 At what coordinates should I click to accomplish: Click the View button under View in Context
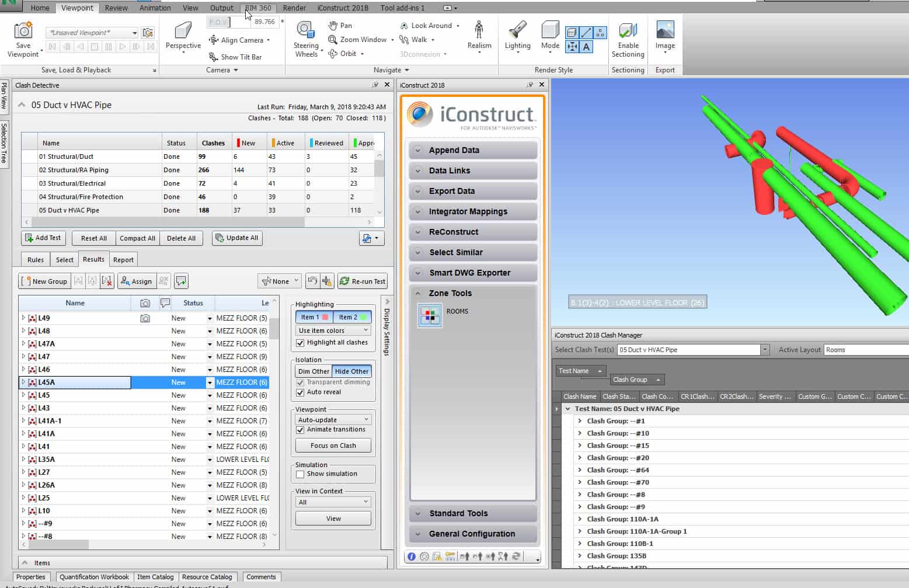coord(333,519)
